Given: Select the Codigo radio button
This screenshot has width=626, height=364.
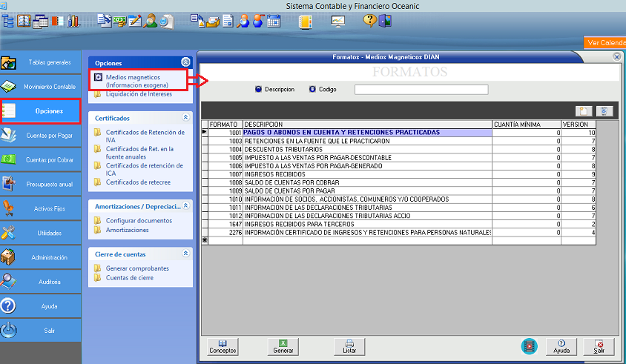Looking at the screenshot, I should click(312, 89).
